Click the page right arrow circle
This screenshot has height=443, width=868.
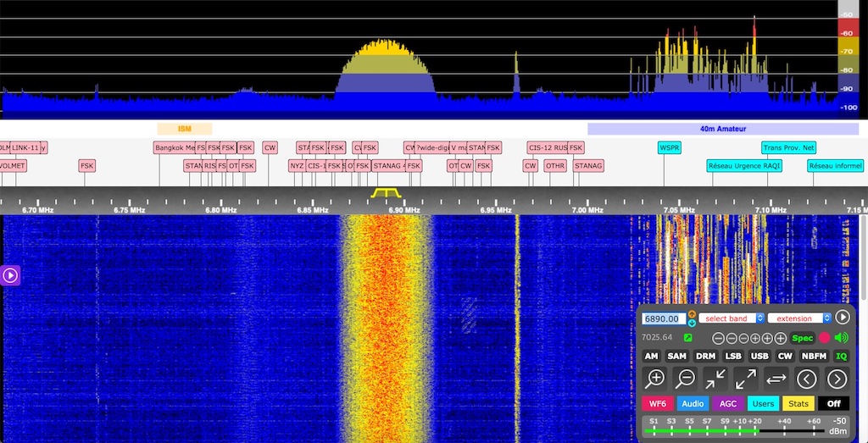(x=837, y=379)
